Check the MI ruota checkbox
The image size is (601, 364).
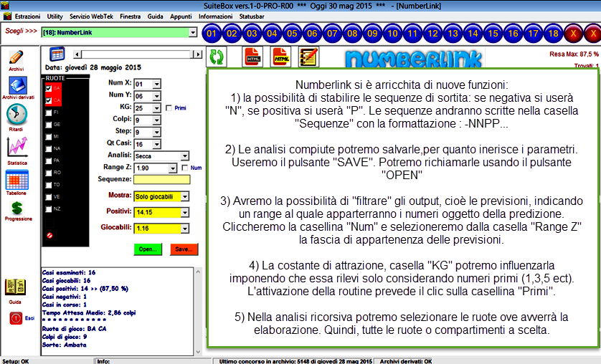pos(49,137)
